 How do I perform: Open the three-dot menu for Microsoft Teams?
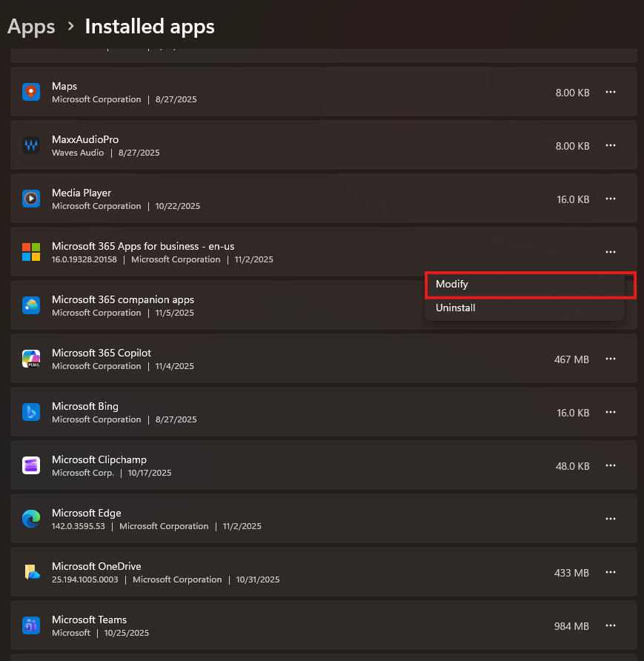pyautogui.click(x=611, y=625)
